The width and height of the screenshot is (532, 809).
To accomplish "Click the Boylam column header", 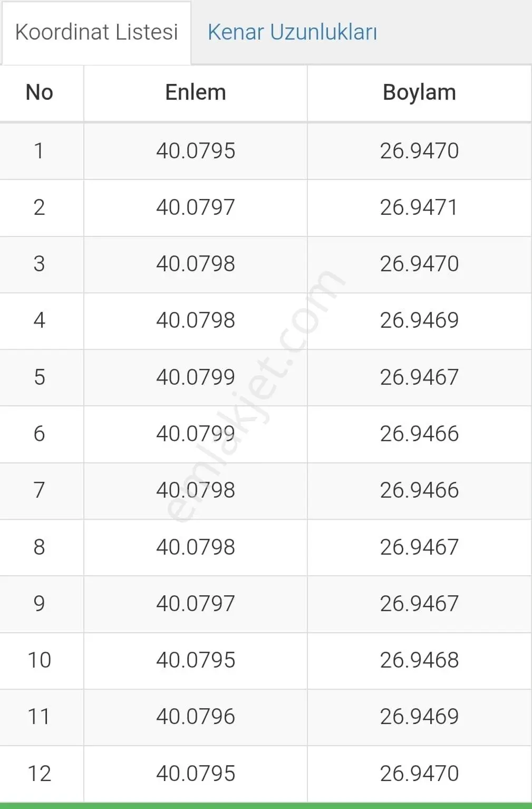I will tap(419, 92).
